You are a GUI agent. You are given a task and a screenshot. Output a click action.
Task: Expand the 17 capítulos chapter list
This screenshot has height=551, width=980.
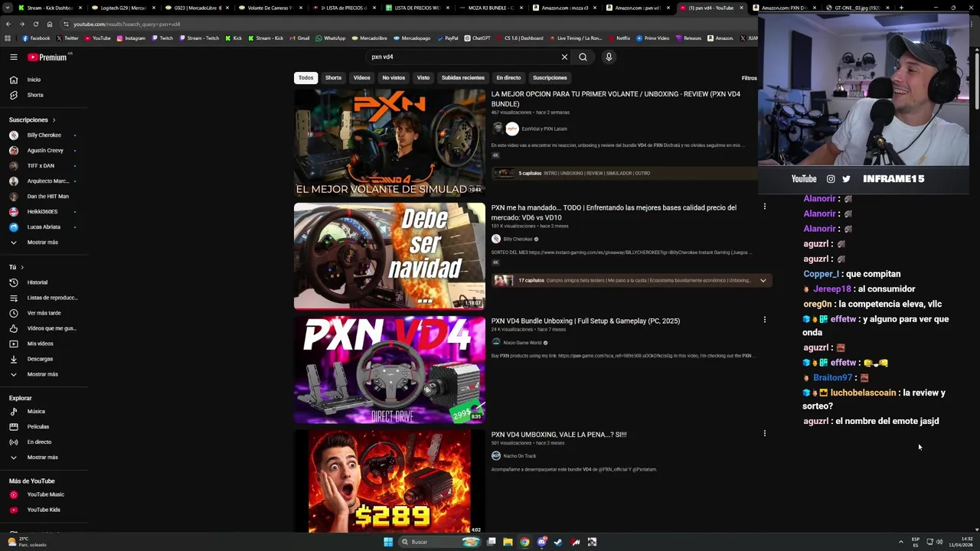point(763,281)
